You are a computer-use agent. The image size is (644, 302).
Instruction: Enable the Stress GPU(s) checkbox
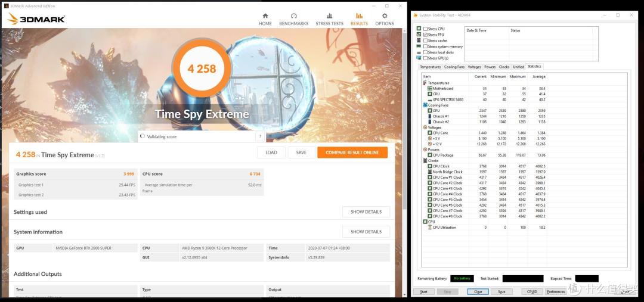[425, 58]
